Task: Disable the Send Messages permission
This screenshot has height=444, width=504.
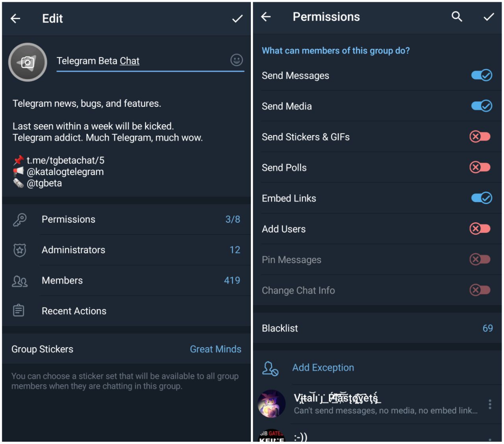Action: (x=481, y=75)
